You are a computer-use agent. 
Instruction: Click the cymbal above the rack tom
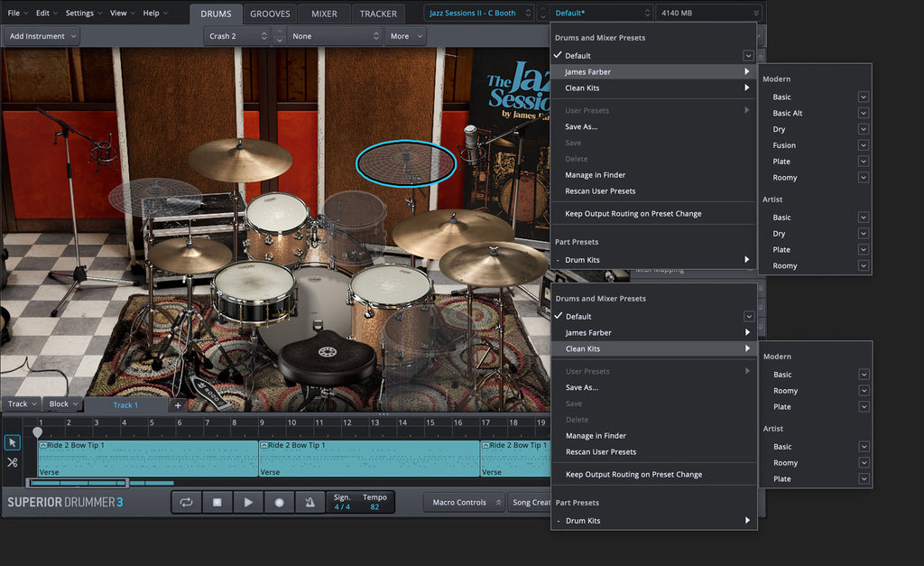[240, 159]
